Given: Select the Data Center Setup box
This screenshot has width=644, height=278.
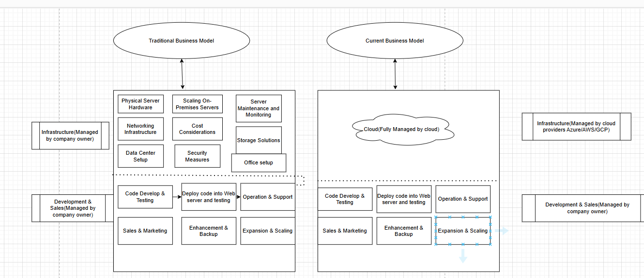Looking at the screenshot, I should tap(140, 156).
